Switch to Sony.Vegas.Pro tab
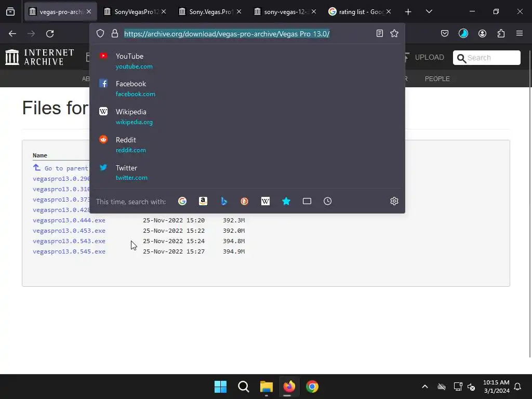 click(209, 12)
